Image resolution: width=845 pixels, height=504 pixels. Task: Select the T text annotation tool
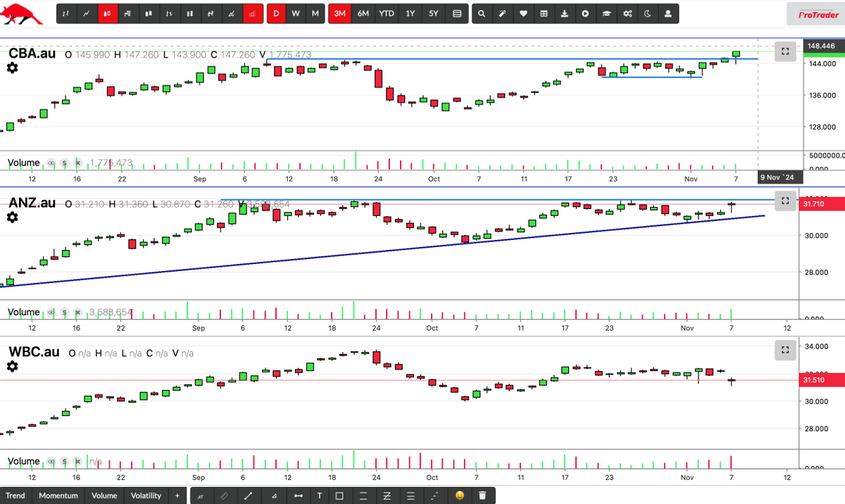318,496
